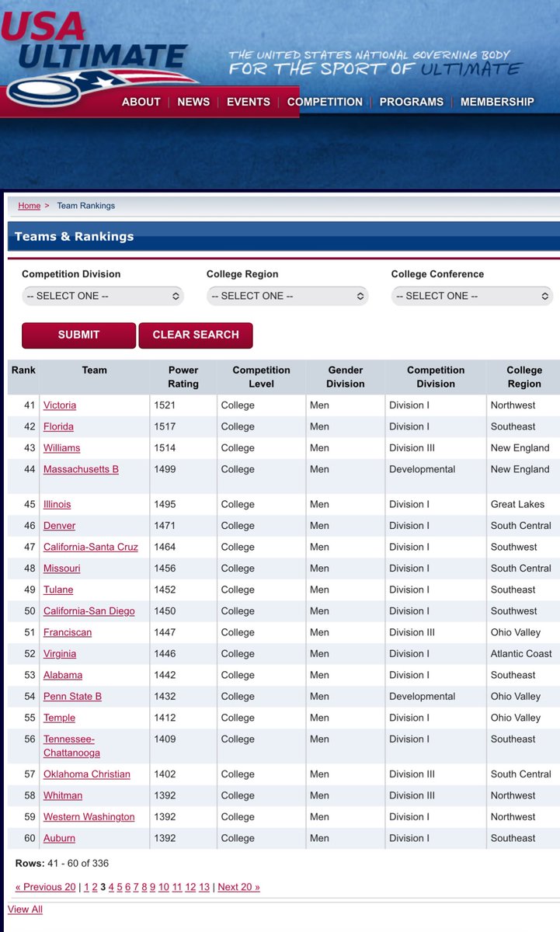Open the Western Washington team link

pyautogui.click(x=89, y=817)
